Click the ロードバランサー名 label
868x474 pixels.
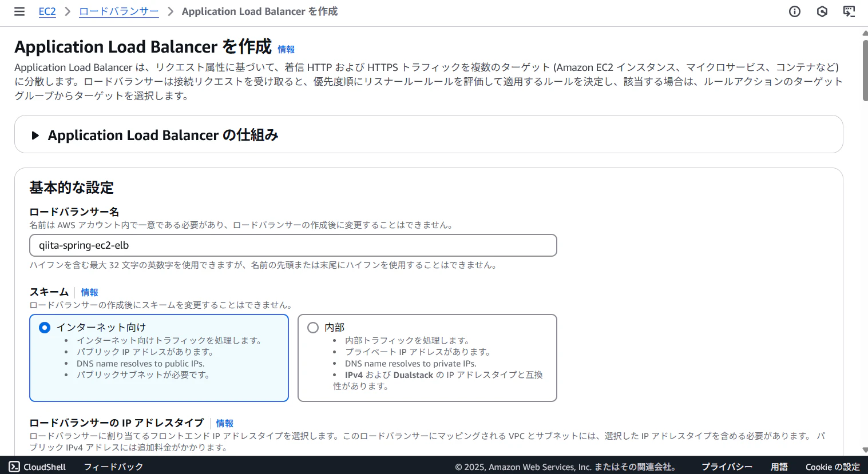pos(74,212)
